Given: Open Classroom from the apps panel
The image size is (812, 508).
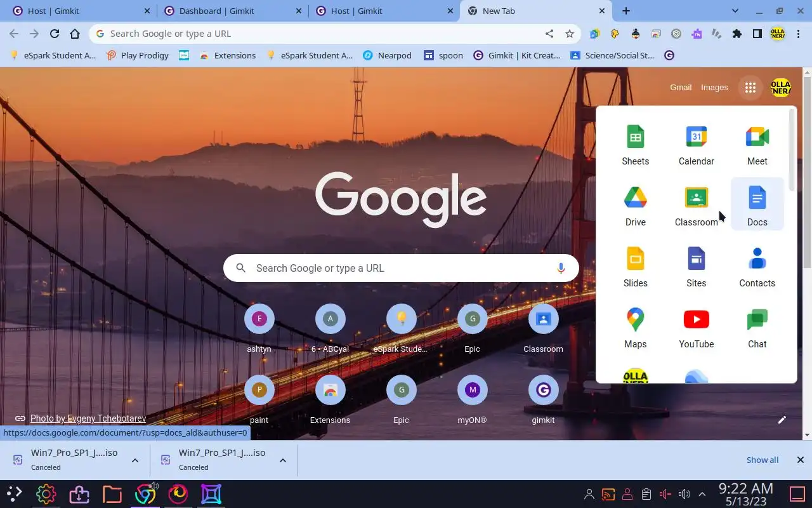Looking at the screenshot, I should click(x=696, y=207).
